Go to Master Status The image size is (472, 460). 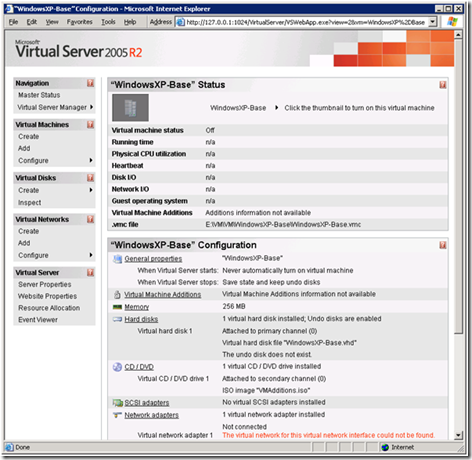pos(39,95)
